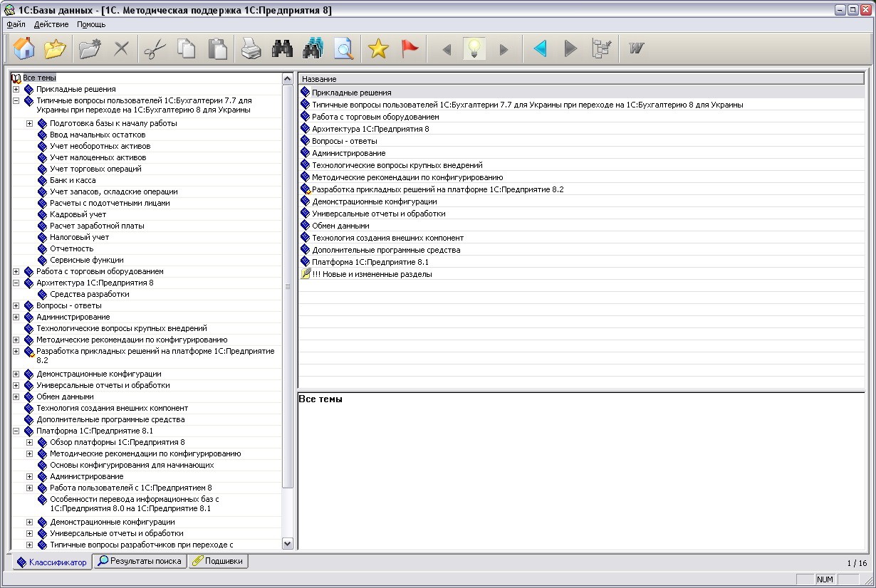Click the Home icon in the toolbar
The height and width of the screenshot is (588, 876).
[x=24, y=49]
